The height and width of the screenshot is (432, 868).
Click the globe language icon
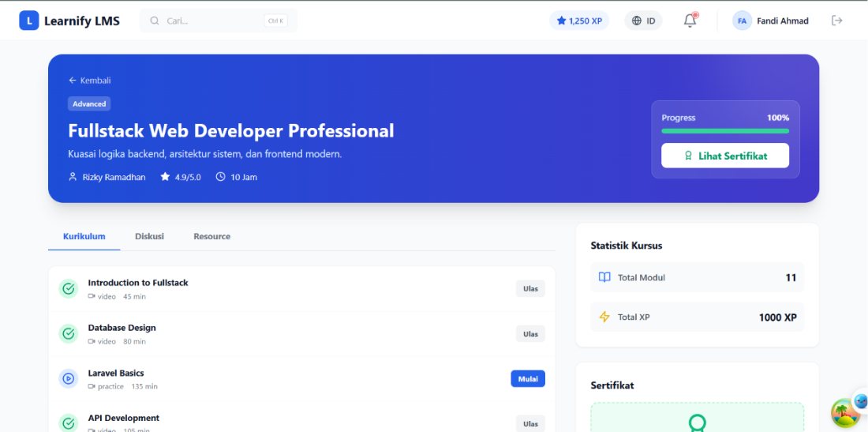click(637, 21)
